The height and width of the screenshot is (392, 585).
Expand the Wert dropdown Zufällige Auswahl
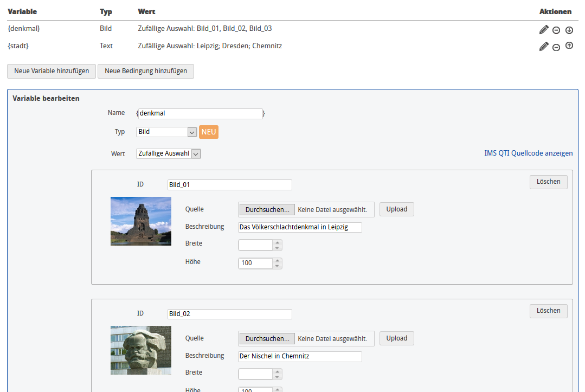(168, 154)
